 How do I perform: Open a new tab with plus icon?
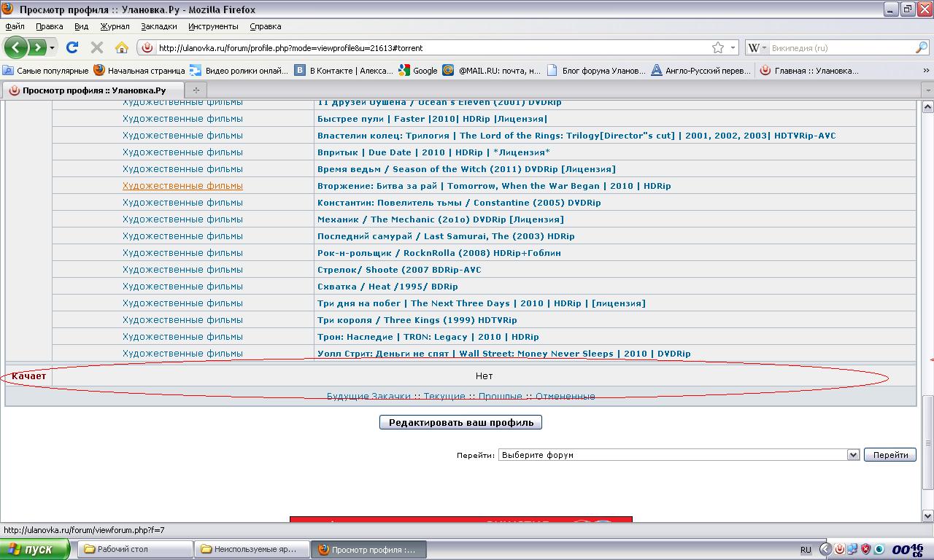click(196, 90)
